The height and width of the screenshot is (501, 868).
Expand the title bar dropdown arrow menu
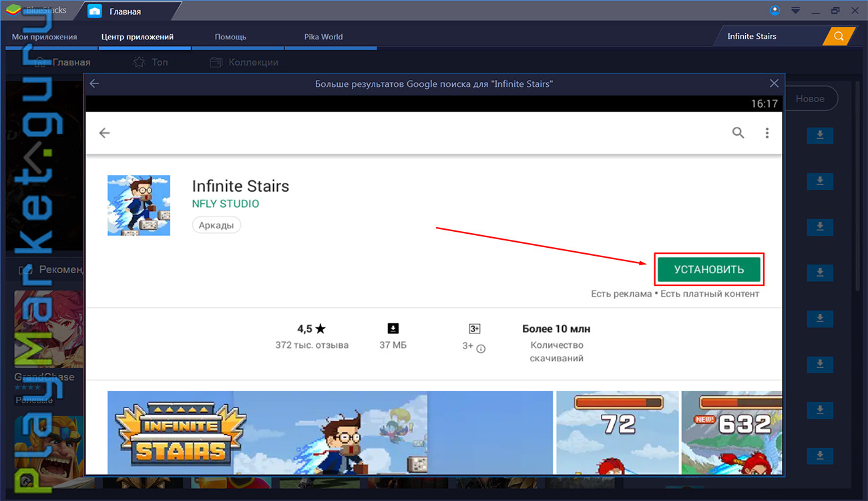795,11
